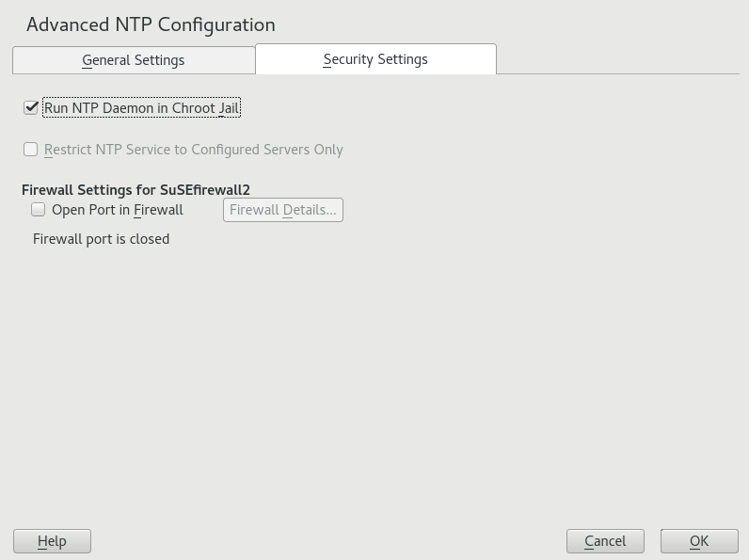Select the Security Settings tab

point(375,59)
